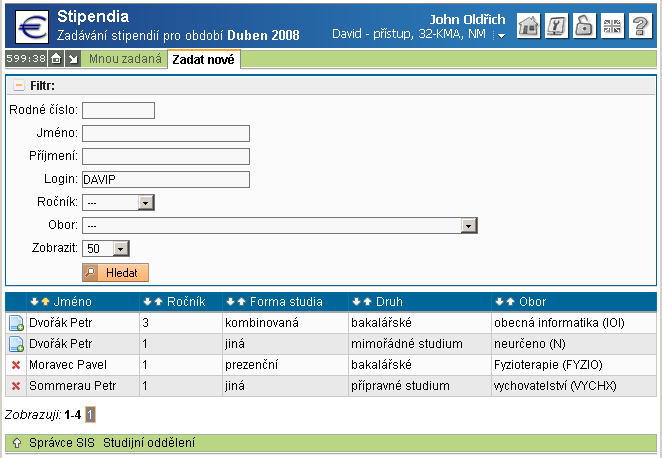This screenshot has width=662, height=458.
Task: Click into the Rodné číslo field
Action: pos(118,110)
